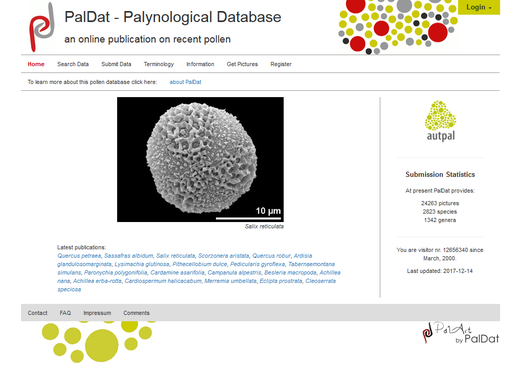
Task: Open the Sassafras albidum publication
Action: pyautogui.click(x=129, y=256)
